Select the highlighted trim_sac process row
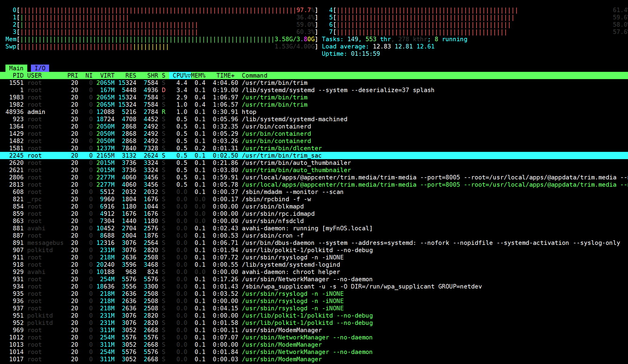Viewport: 628px width, 364px height. click(282, 155)
